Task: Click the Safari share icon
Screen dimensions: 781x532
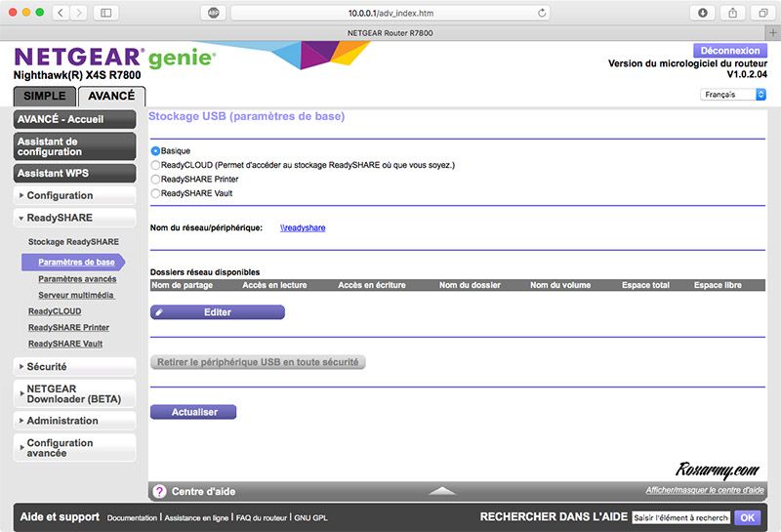Action: [732, 13]
